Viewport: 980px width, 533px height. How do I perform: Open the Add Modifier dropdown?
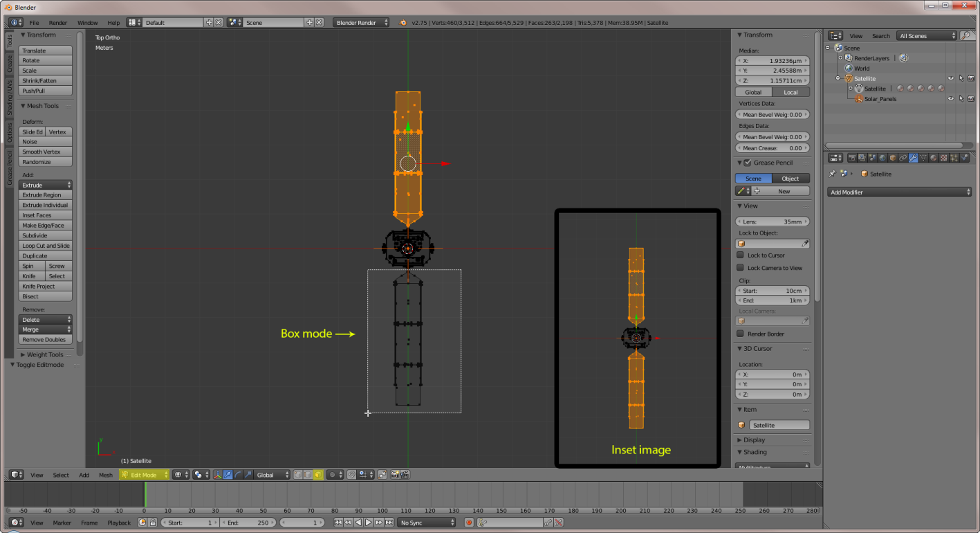click(x=900, y=192)
